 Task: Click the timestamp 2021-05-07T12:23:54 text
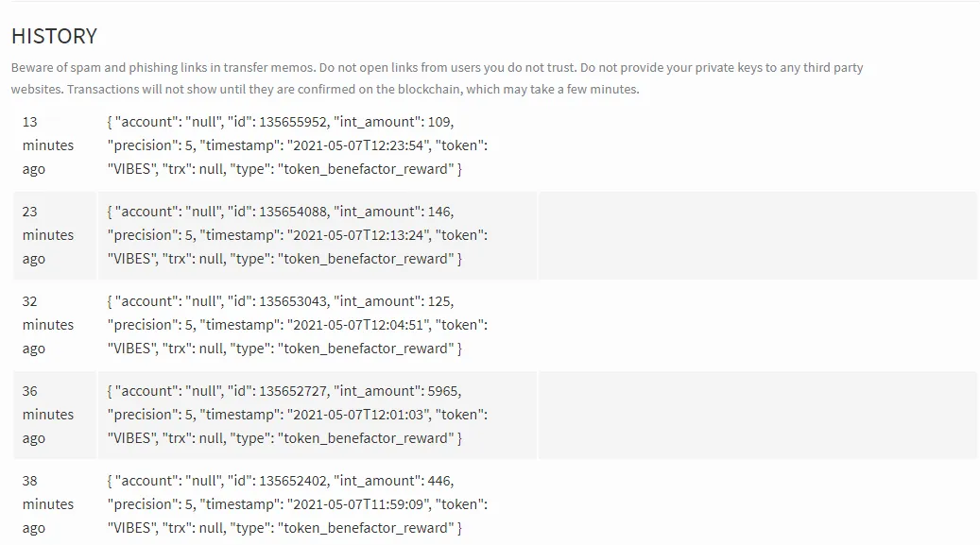pos(359,145)
